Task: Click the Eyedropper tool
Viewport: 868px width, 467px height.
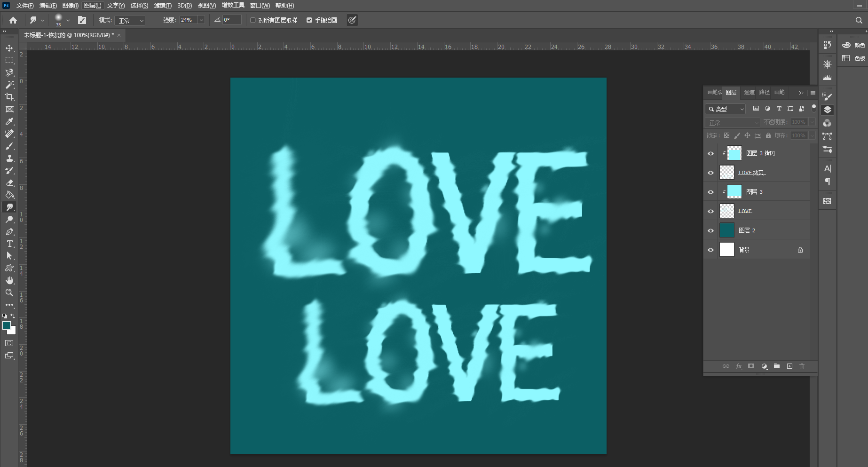Action: coord(9,121)
